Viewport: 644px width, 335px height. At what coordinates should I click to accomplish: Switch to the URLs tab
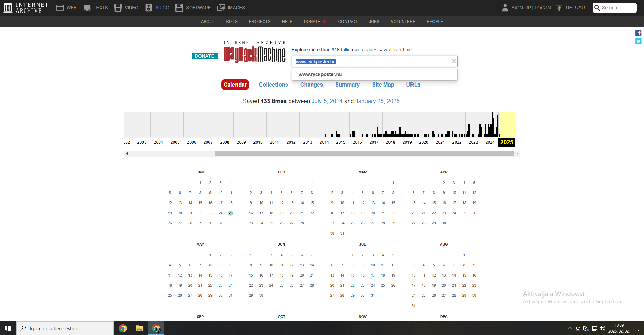coord(413,85)
